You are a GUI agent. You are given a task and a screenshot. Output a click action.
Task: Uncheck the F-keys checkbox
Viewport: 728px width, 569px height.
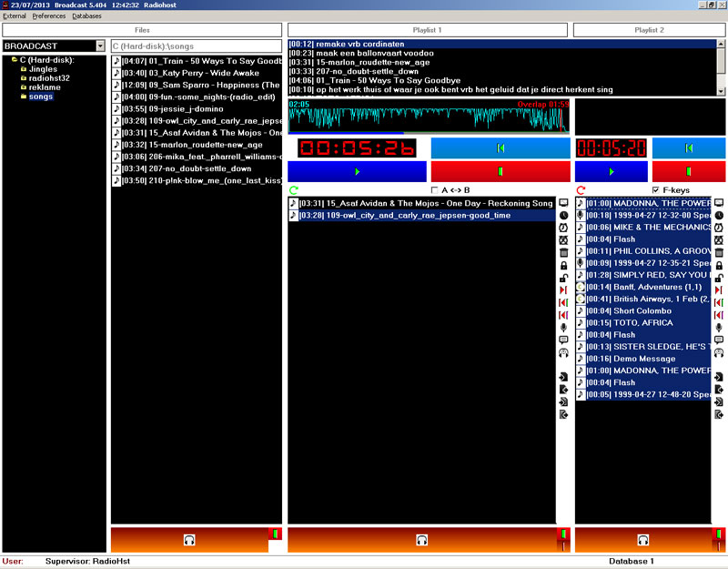click(655, 190)
